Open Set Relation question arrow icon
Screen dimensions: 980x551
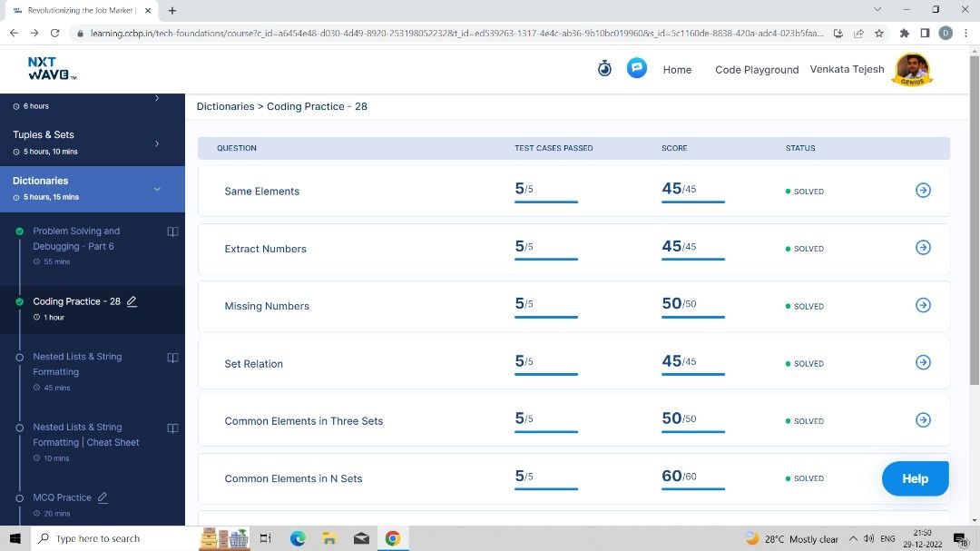coord(923,363)
